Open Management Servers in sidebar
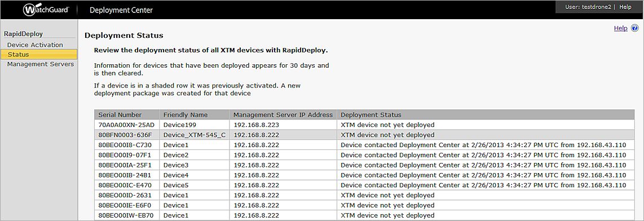644x221 pixels. (x=40, y=64)
